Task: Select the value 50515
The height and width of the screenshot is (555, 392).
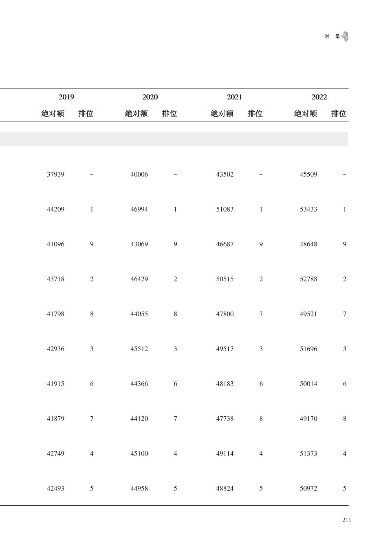Action: (225, 279)
